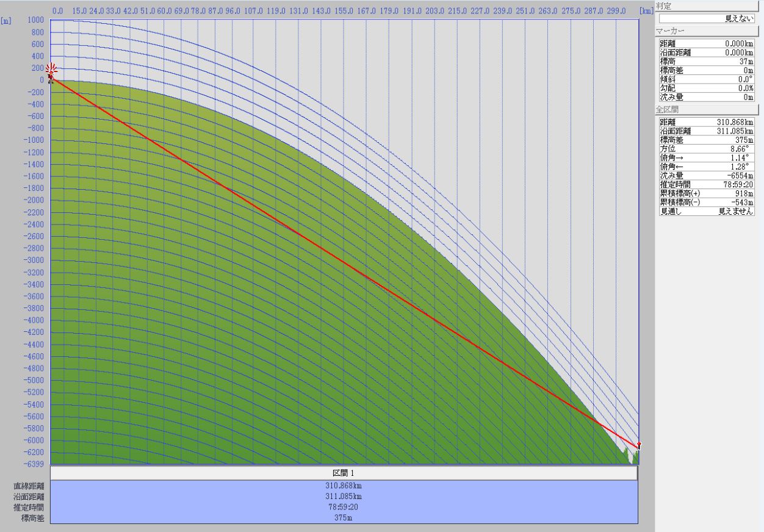
Task: Click the 311.085km value in the 沿面距離 row below the chart
Action: (344, 497)
